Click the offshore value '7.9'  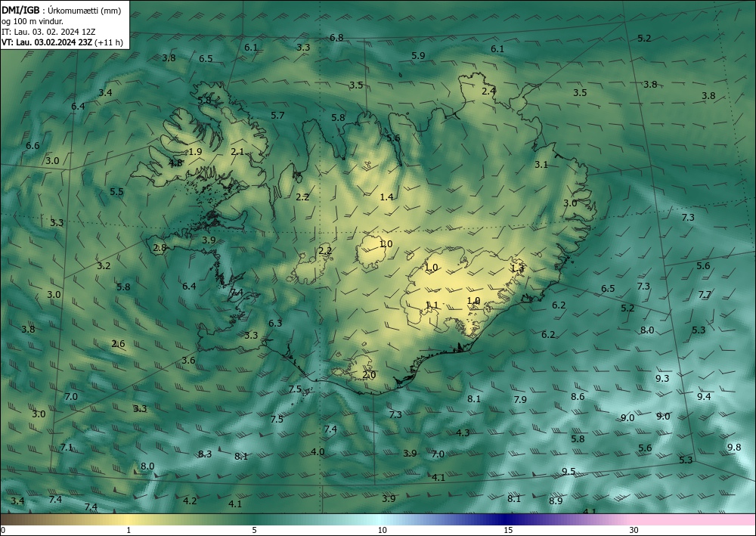520,399
